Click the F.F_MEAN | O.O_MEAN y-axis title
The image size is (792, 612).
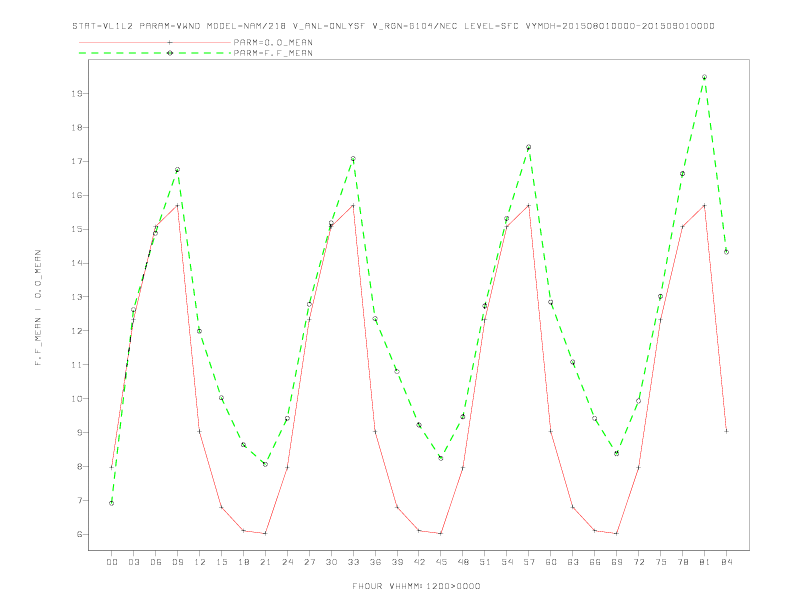coord(38,308)
